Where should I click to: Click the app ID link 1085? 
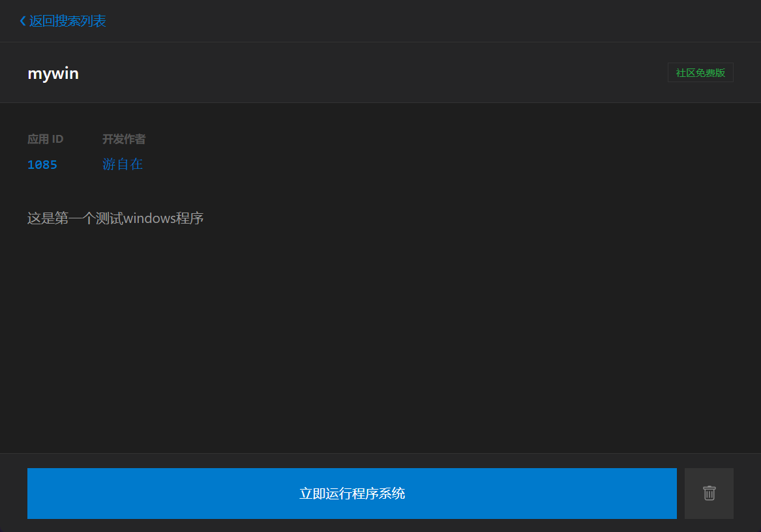(x=42, y=164)
